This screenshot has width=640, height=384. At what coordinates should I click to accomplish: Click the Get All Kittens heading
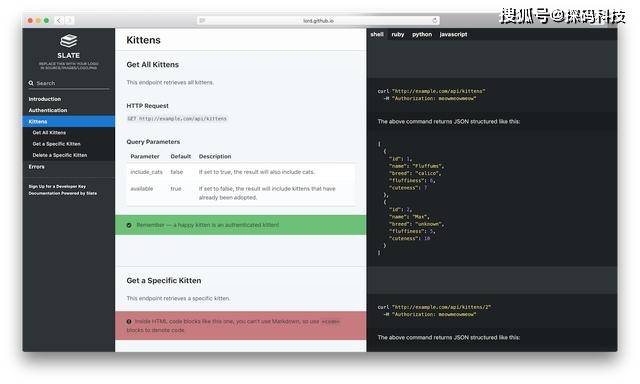coord(153,64)
